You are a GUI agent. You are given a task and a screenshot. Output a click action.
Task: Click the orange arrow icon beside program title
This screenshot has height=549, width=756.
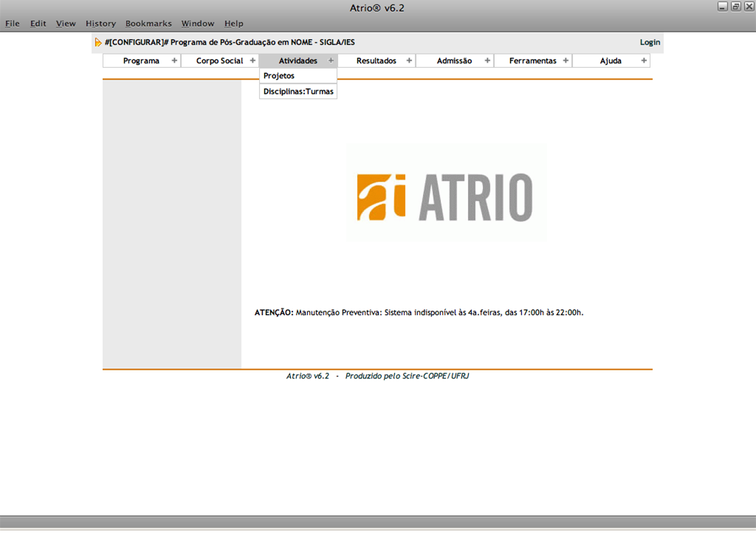(98, 43)
